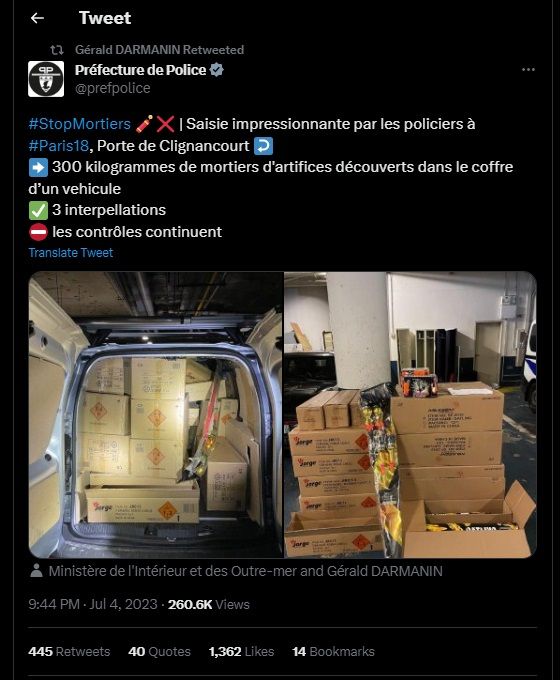Image resolution: width=560 pixels, height=680 pixels.
Task: Open the stacked boxes photo
Action: coord(410,415)
